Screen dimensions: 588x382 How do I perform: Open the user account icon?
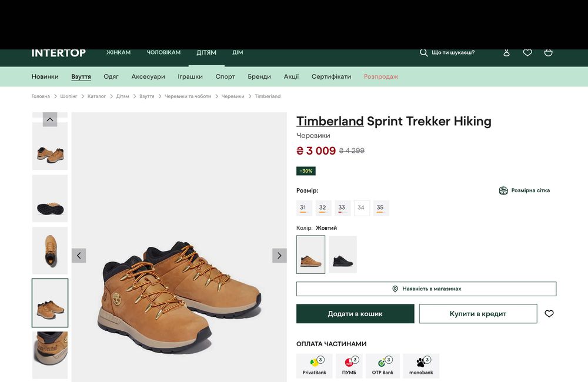click(x=506, y=52)
